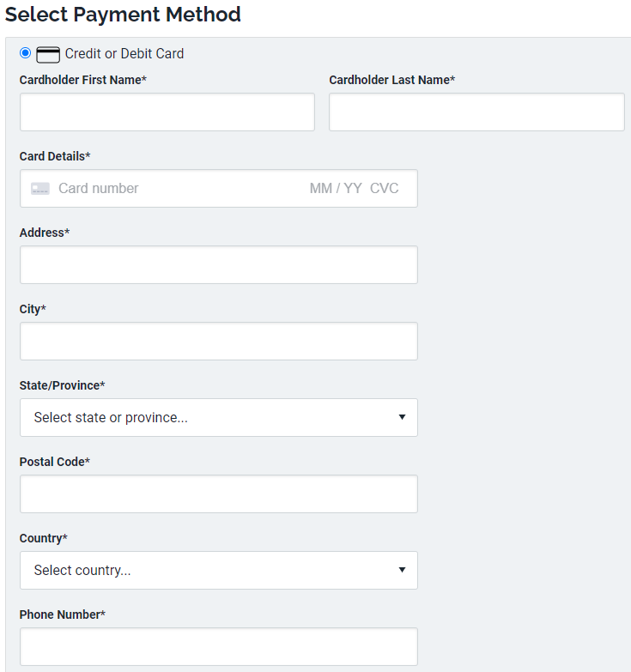This screenshot has width=631, height=672.
Task: Open the "Select country..." dropdown
Action: (x=206, y=571)
